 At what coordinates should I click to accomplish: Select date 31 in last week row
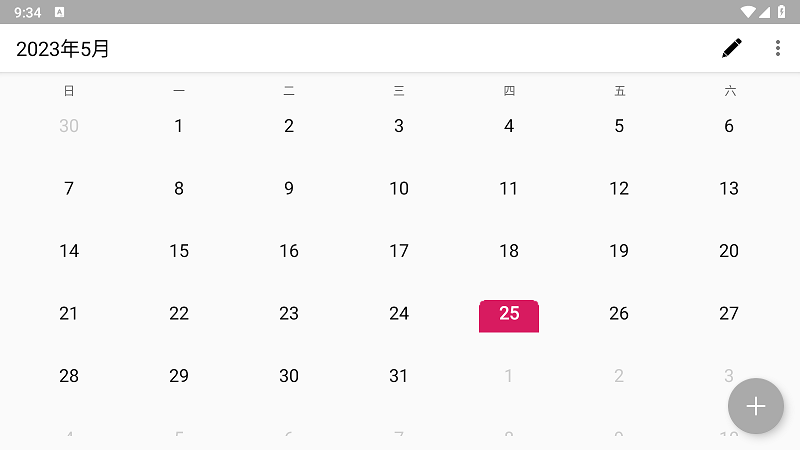click(x=399, y=376)
